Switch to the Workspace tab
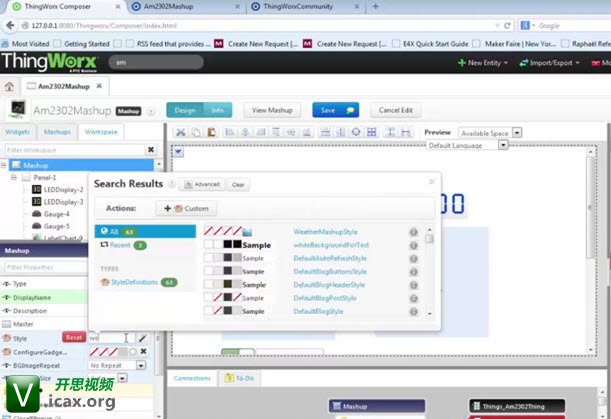Screen dimensions: 611x419 pos(101,132)
